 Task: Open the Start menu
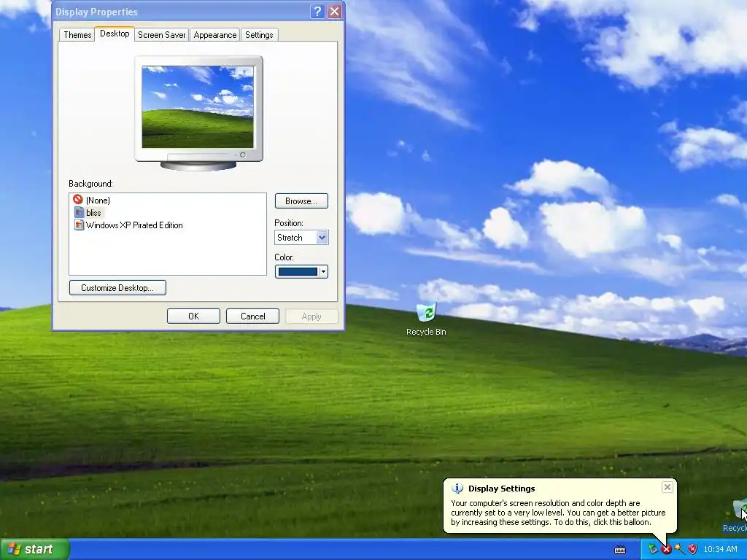[35, 549]
